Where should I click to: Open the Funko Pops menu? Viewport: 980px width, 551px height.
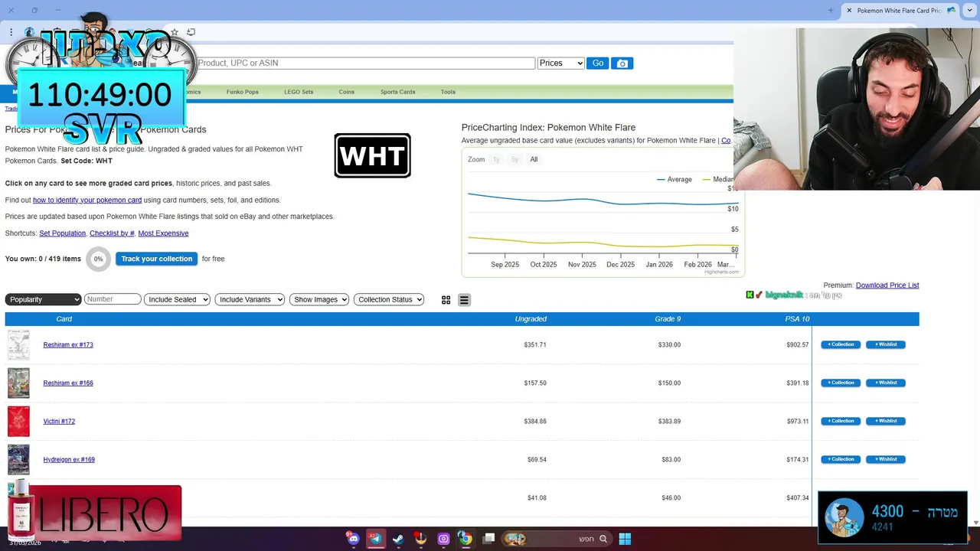tap(242, 92)
